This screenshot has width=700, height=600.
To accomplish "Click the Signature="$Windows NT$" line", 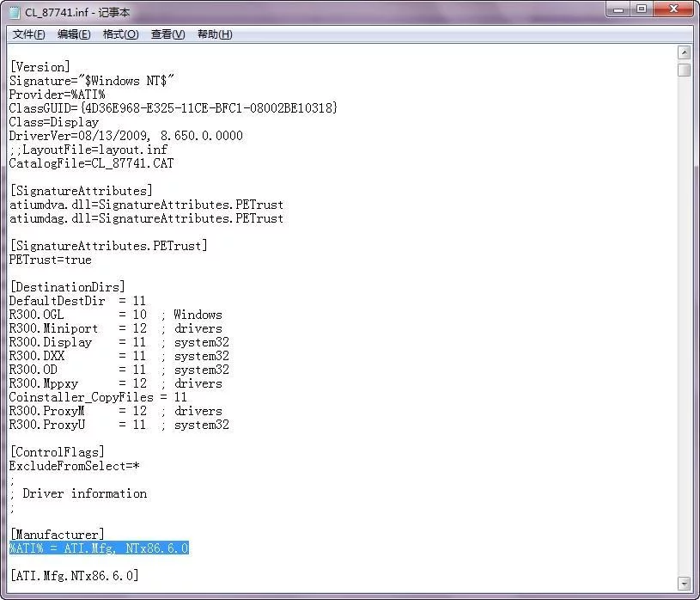I will tap(92, 81).
